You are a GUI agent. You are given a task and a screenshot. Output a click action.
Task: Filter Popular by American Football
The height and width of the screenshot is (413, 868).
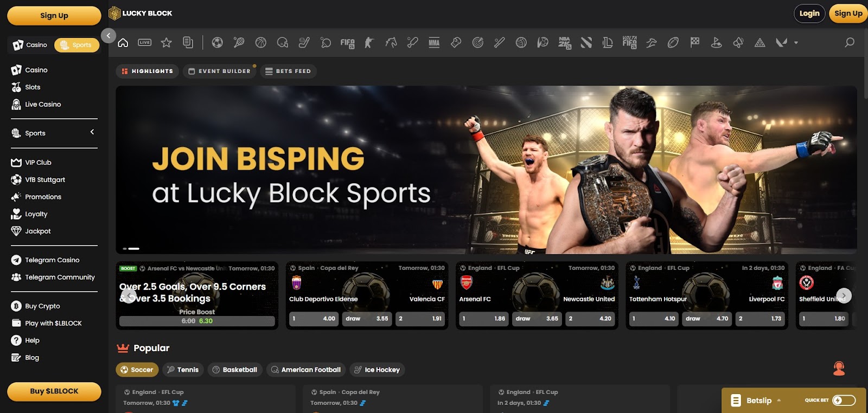click(306, 370)
